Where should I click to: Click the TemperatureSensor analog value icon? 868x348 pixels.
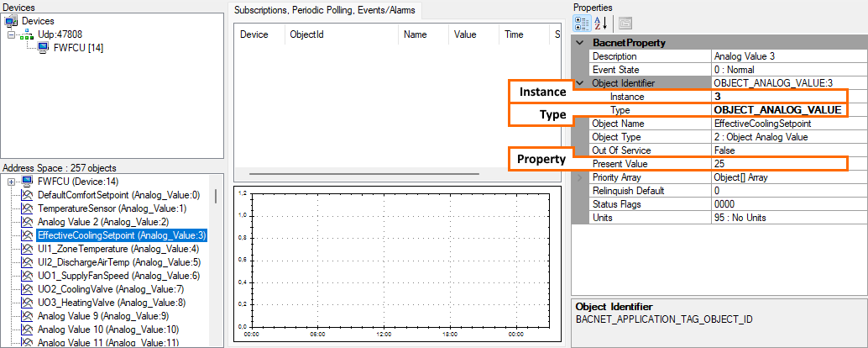[x=28, y=208]
